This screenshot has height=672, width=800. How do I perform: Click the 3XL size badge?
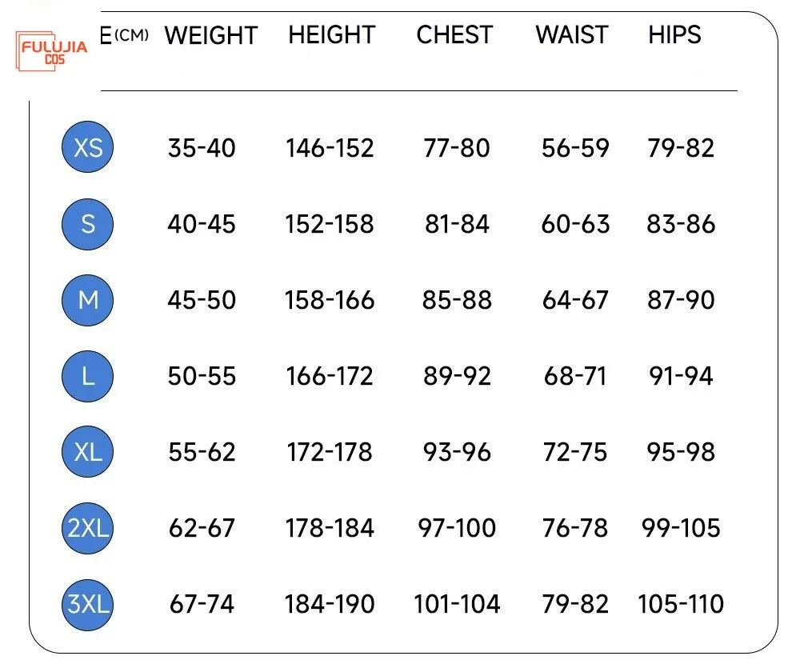(87, 604)
